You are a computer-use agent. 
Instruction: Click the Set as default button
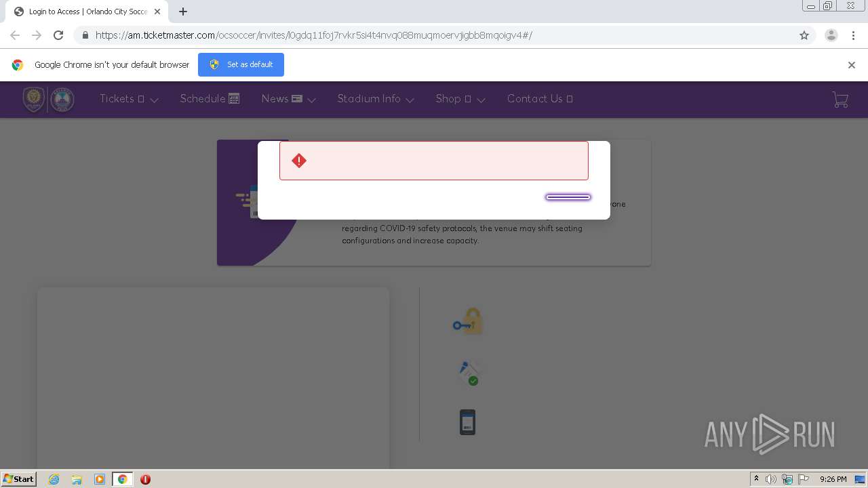(241, 65)
